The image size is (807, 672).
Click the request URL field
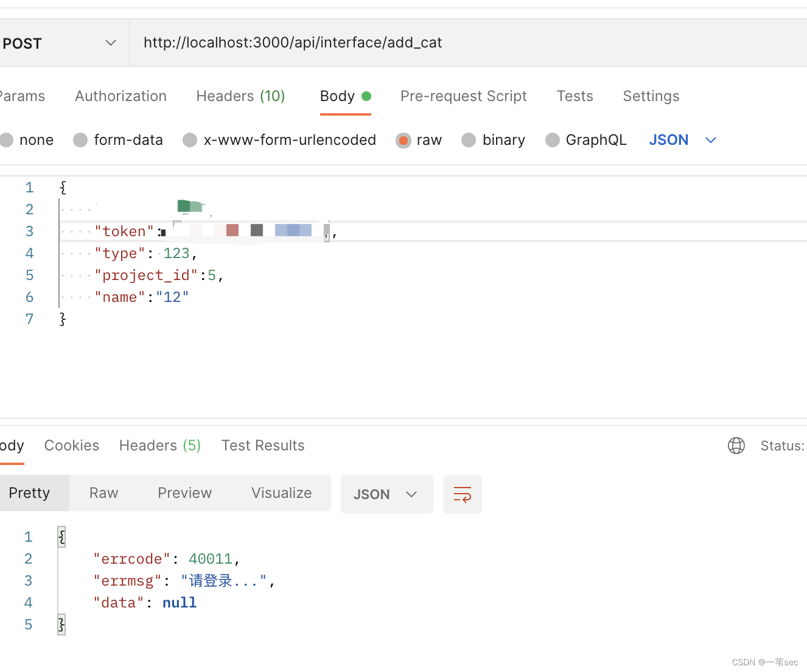point(469,43)
